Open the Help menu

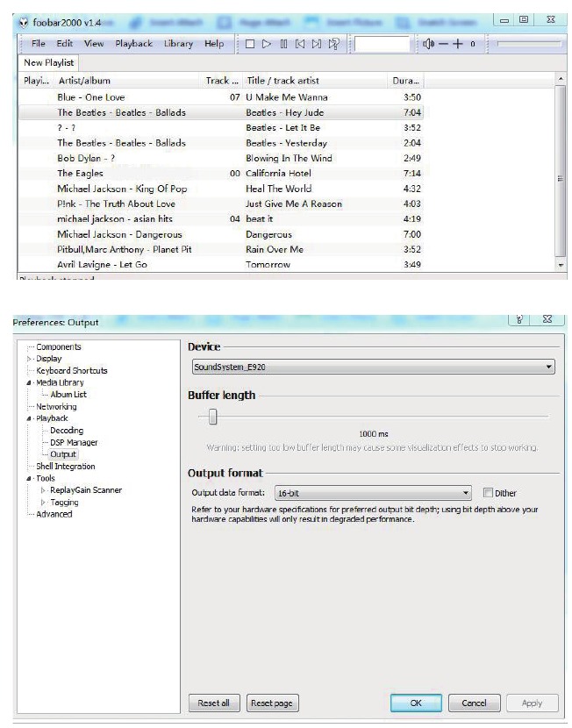click(214, 44)
